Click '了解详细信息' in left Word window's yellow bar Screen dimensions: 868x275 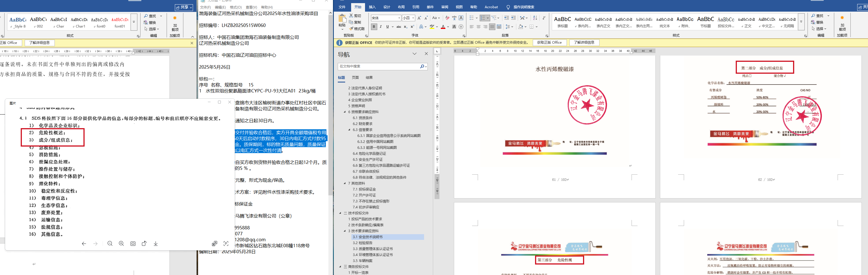coord(39,43)
